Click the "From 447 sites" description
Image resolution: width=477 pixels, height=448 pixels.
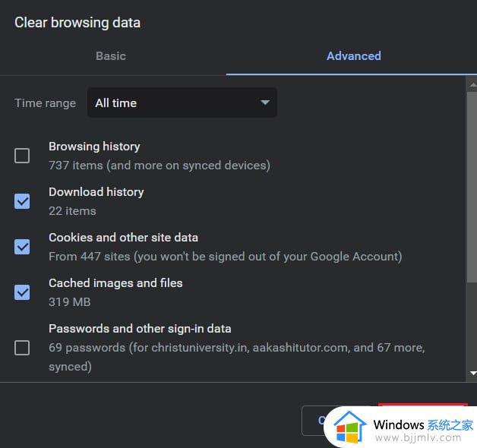click(225, 257)
